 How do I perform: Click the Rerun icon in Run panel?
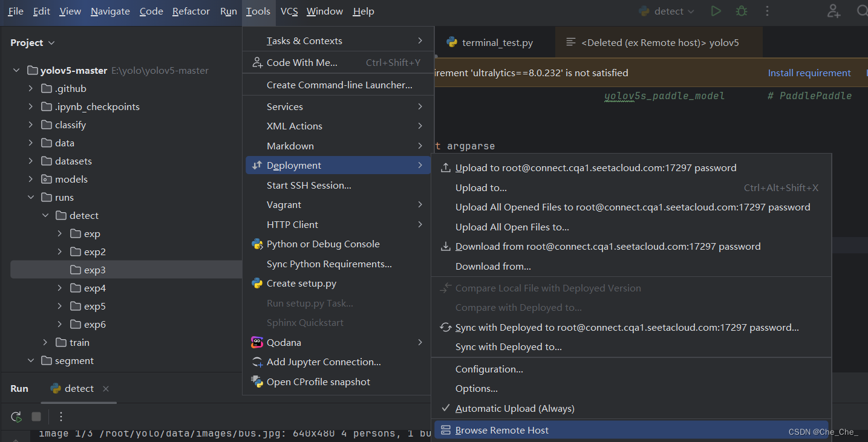pos(16,417)
